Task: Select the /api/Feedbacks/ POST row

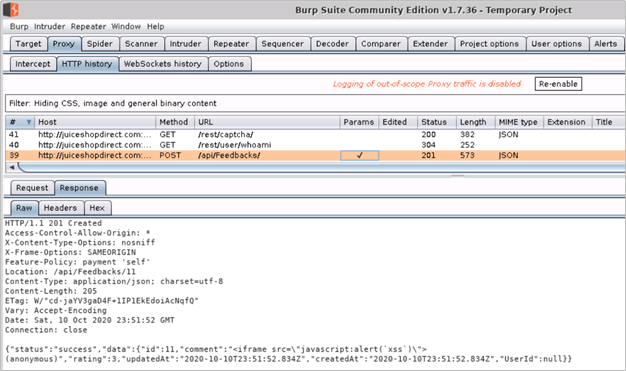Action: pyautogui.click(x=315, y=155)
